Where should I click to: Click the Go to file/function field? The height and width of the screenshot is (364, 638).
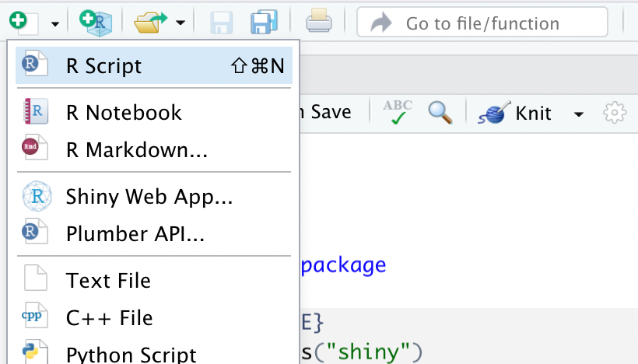[482, 23]
